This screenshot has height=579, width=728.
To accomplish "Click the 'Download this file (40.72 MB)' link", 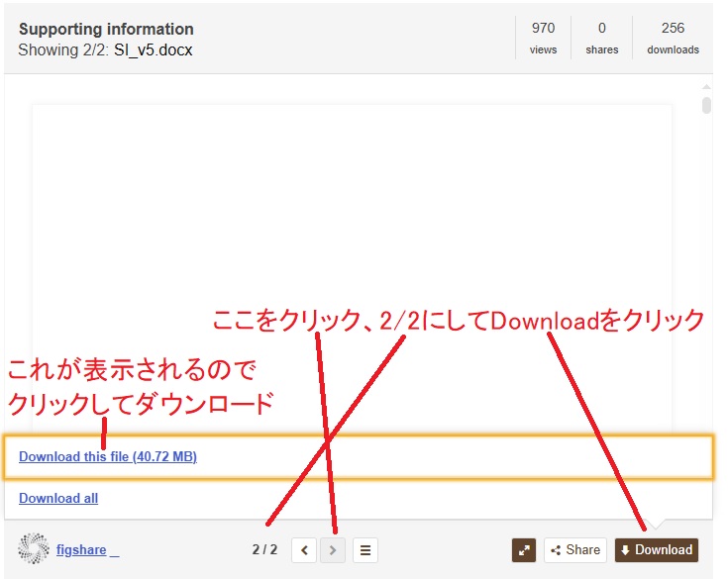I will click(x=107, y=457).
